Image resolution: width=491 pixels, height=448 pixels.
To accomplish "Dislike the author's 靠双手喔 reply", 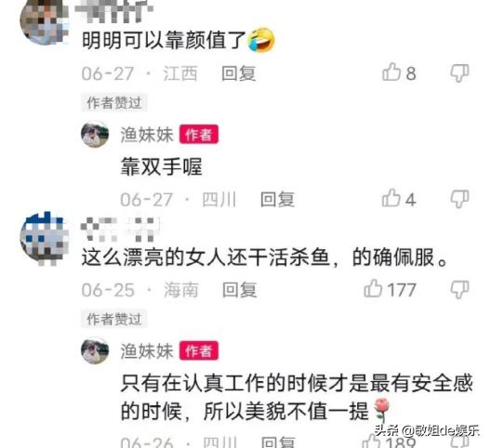I will pos(459,199).
